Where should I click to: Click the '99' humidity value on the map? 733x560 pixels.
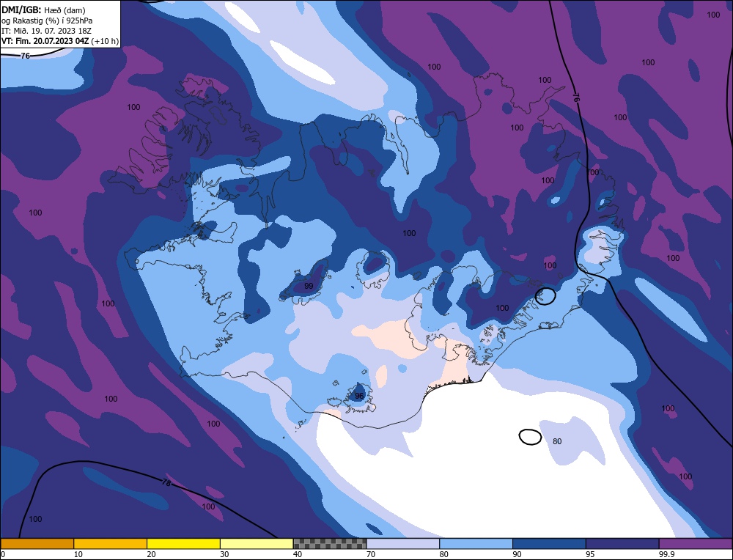[309, 286]
